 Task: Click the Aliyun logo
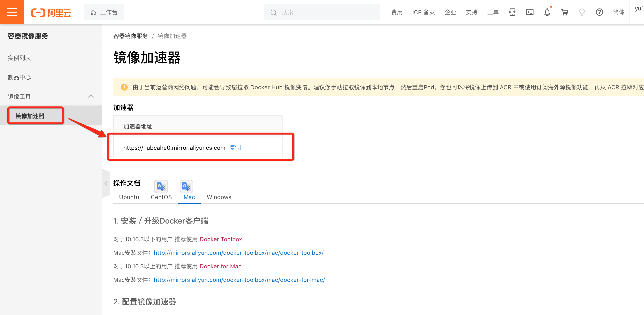pyautogui.click(x=51, y=13)
